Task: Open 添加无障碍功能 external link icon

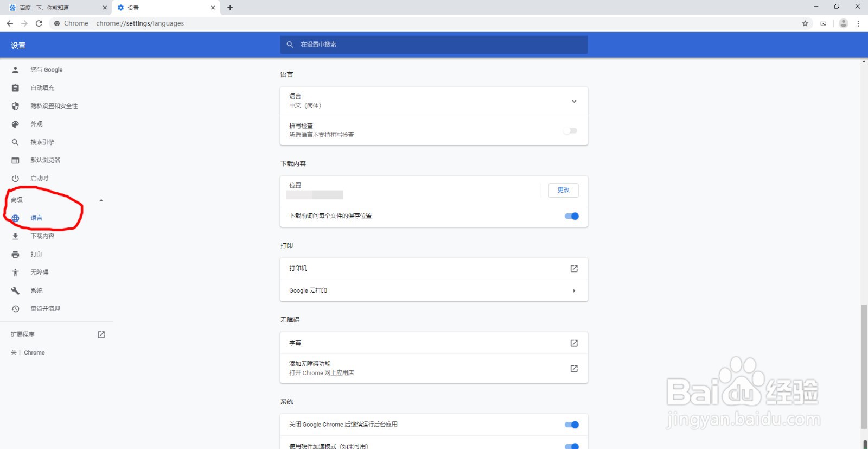Action: 574,369
